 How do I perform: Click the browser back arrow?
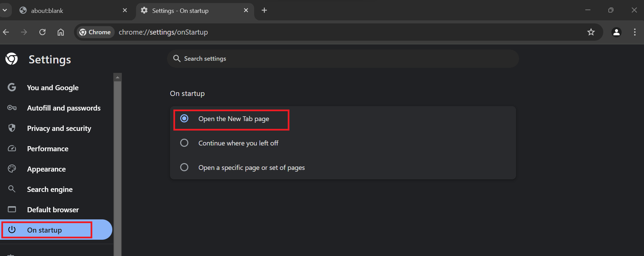(x=6, y=32)
